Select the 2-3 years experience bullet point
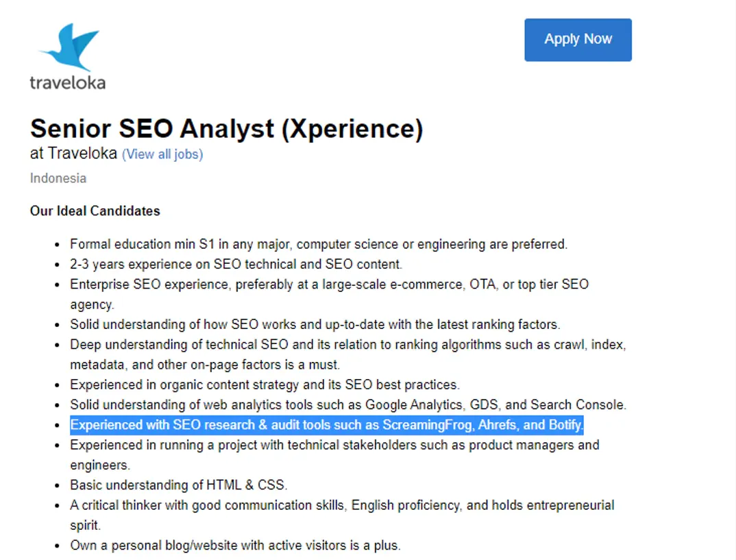 (236, 264)
